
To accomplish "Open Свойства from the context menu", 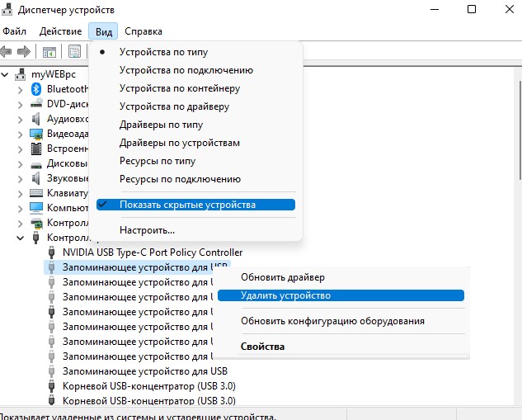I will click(263, 347).
